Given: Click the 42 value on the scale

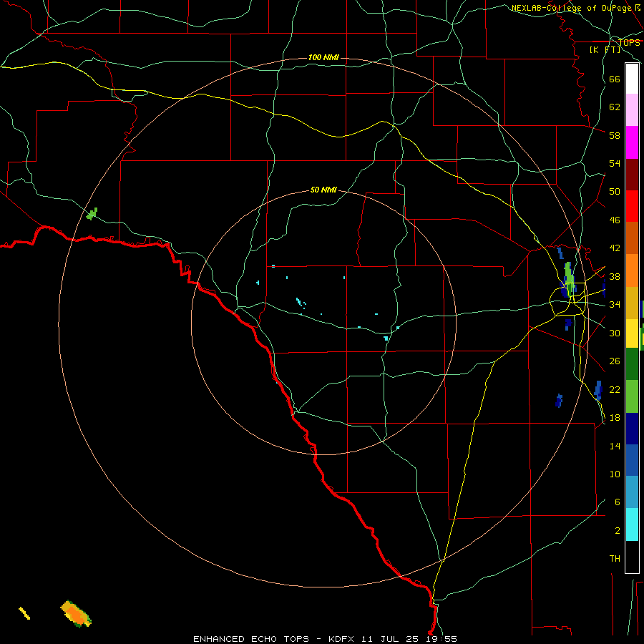Looking at the screenshot, I should coord(615,248).
